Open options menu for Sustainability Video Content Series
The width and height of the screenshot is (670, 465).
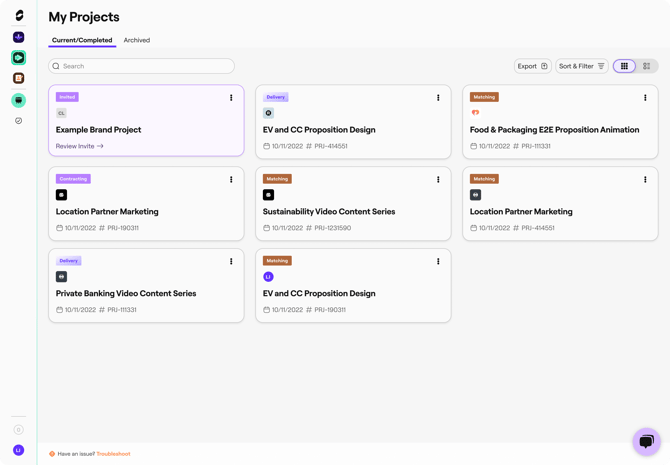[438, 180]
